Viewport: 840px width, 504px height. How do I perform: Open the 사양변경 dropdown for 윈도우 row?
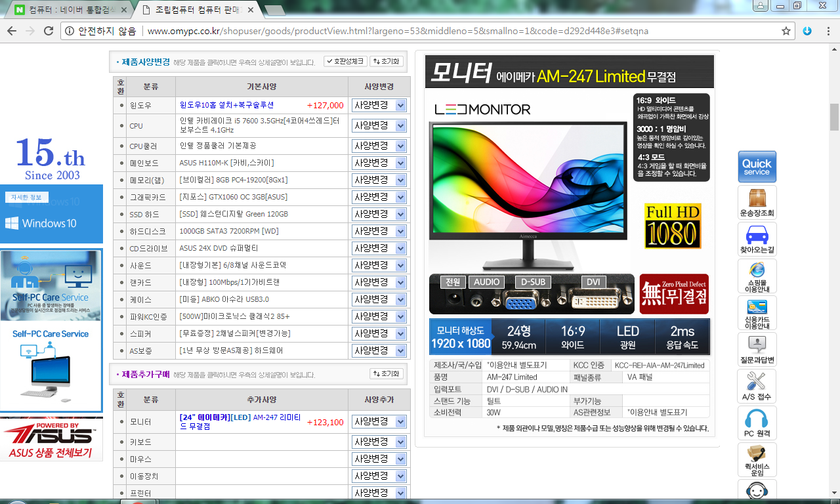379,105
